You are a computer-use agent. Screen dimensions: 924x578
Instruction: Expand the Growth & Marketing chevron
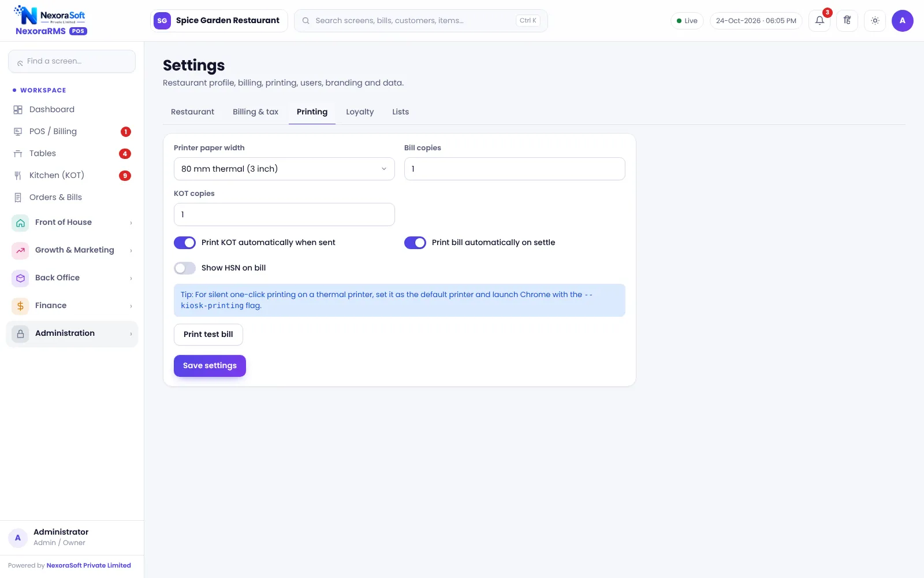[x=131, y=250]
